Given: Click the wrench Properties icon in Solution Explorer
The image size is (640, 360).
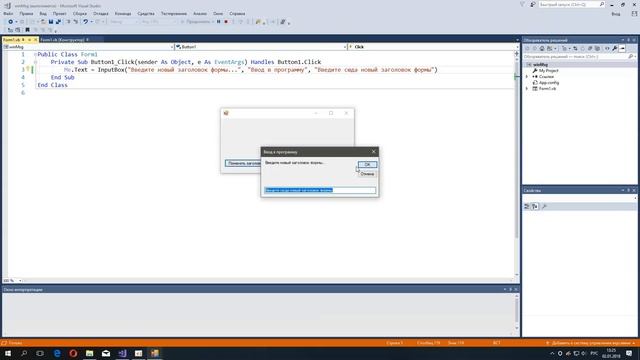Looking at the screenshot, I should 615,48.
